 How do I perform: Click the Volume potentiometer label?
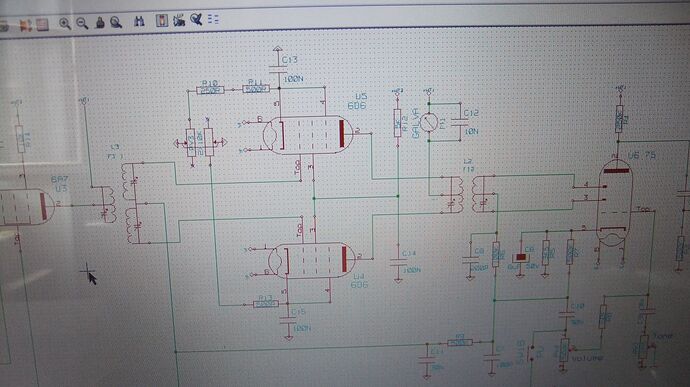point(587,358)
